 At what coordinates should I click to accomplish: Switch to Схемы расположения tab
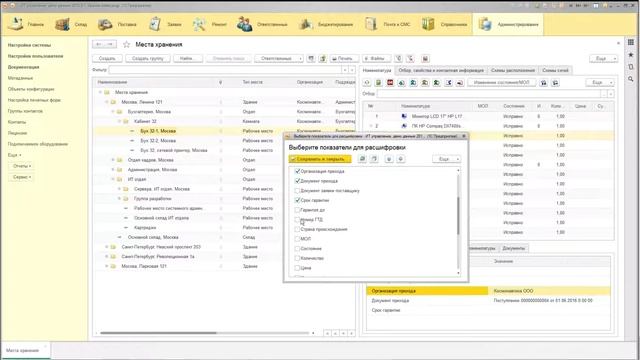pos(513,70)
